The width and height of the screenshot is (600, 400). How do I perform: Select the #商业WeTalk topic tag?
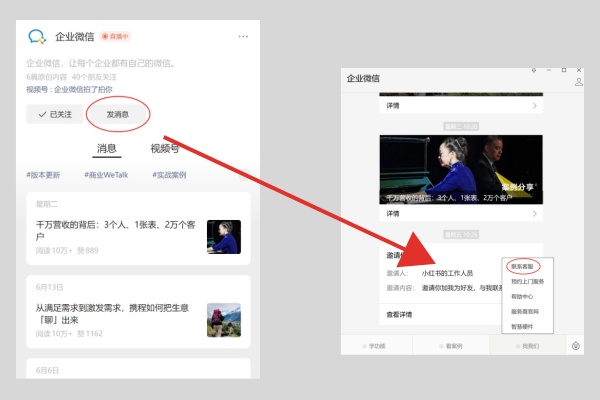[106, 175]
